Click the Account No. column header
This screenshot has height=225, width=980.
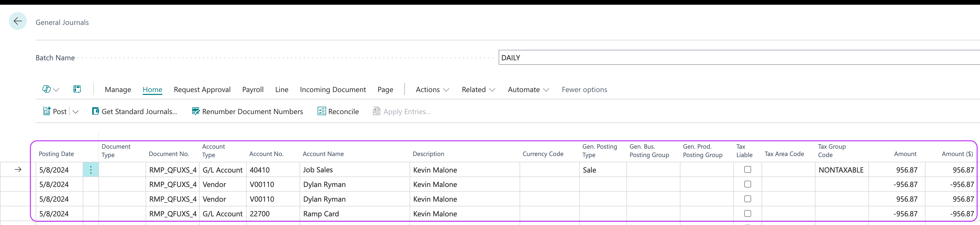coord(266,154)
